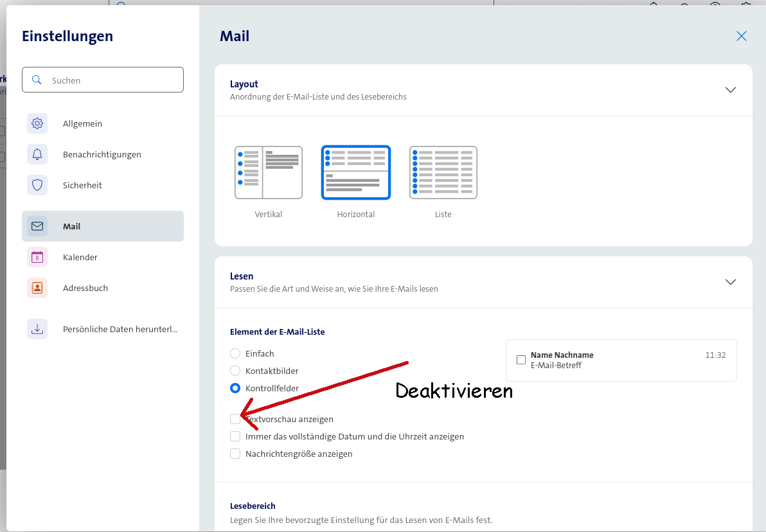Click the magnifier icon in search field
The height and width of the screenshot is (532, 766).
tap(37, 80)
